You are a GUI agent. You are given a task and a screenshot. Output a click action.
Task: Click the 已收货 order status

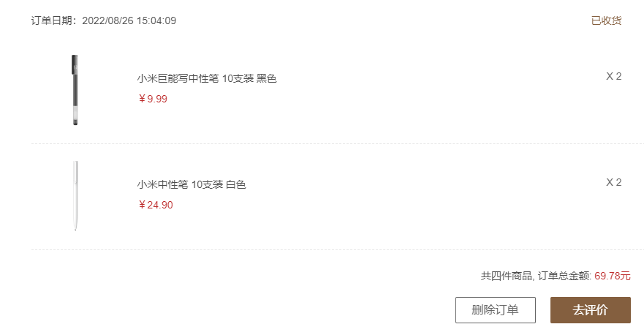(x=606, y=20)
